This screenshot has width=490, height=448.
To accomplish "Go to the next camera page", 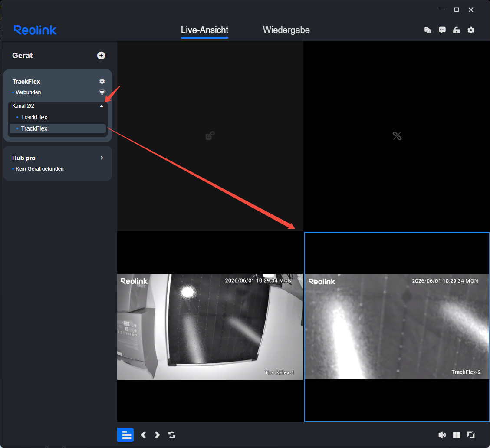I will tap(157, 435).
